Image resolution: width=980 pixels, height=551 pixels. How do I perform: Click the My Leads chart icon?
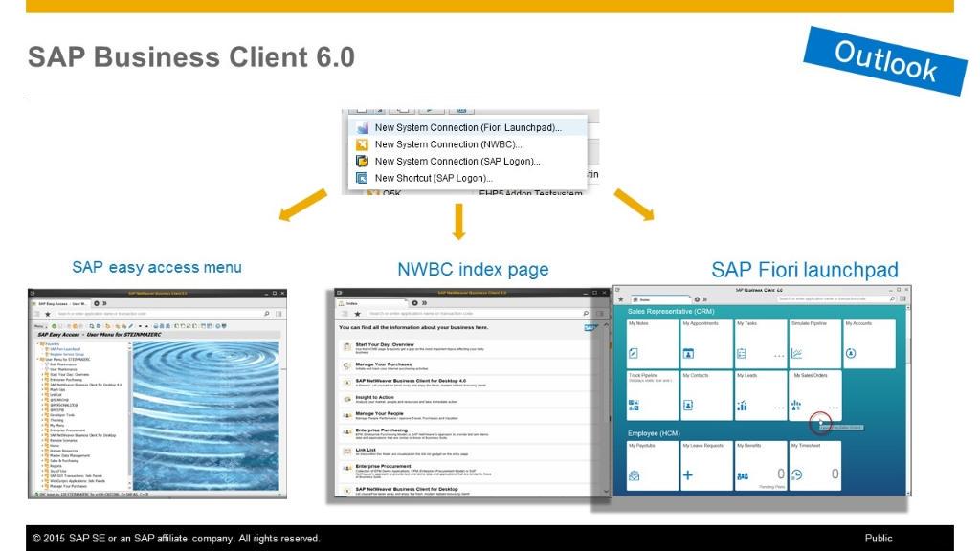click(x=742, y=406)
